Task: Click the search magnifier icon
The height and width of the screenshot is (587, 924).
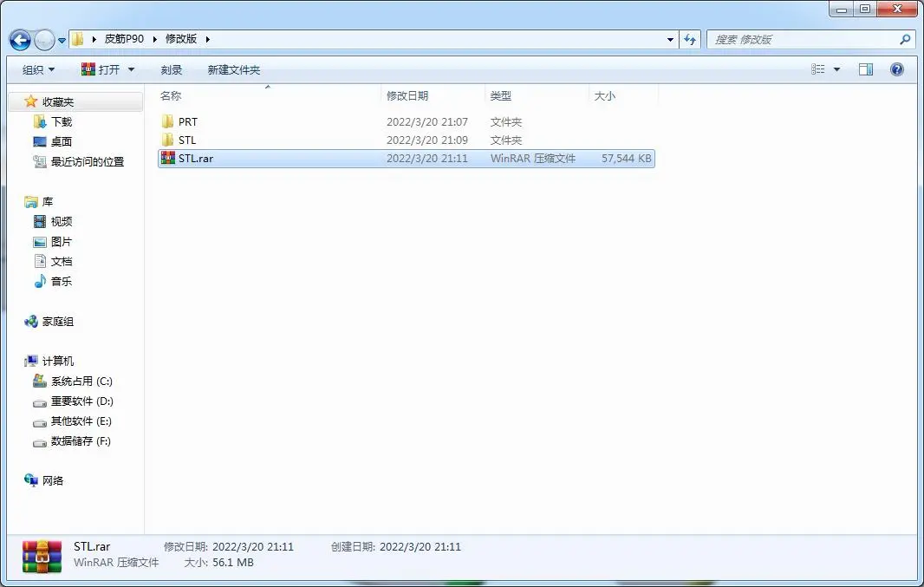Action: [905, 40]
